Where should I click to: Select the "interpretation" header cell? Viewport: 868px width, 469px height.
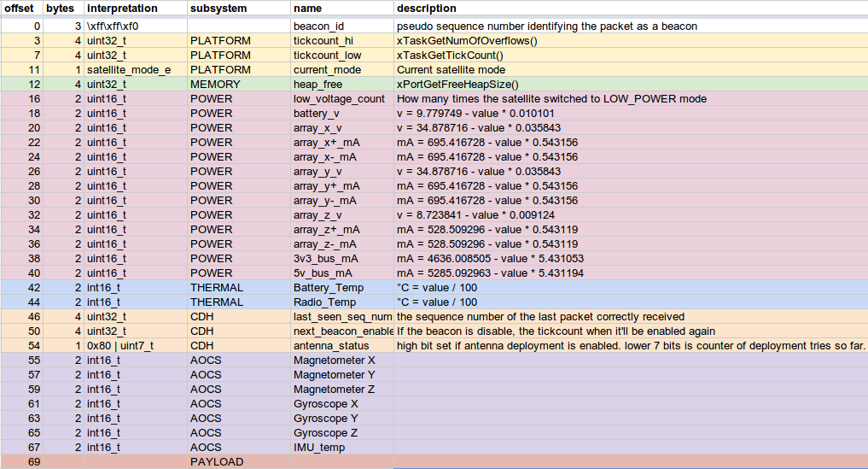[135, 9]
